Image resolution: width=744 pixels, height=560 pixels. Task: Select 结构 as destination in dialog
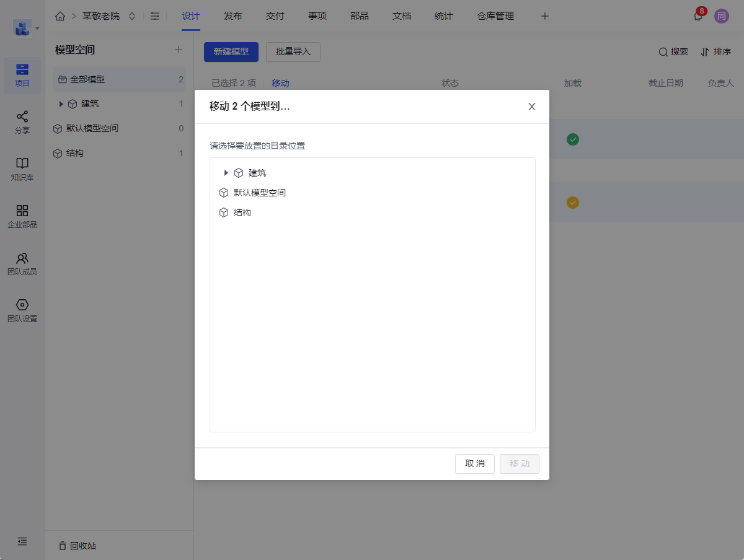tap(242, 212)
